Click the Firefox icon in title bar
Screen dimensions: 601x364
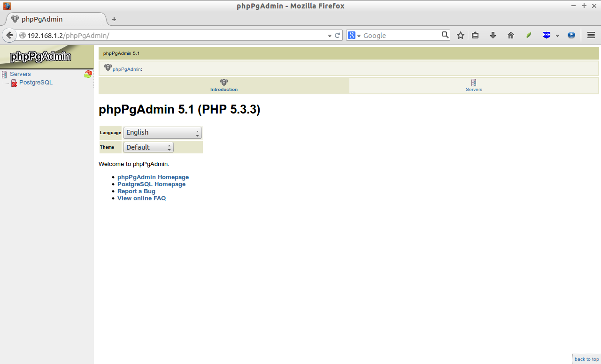pos(7,6)
